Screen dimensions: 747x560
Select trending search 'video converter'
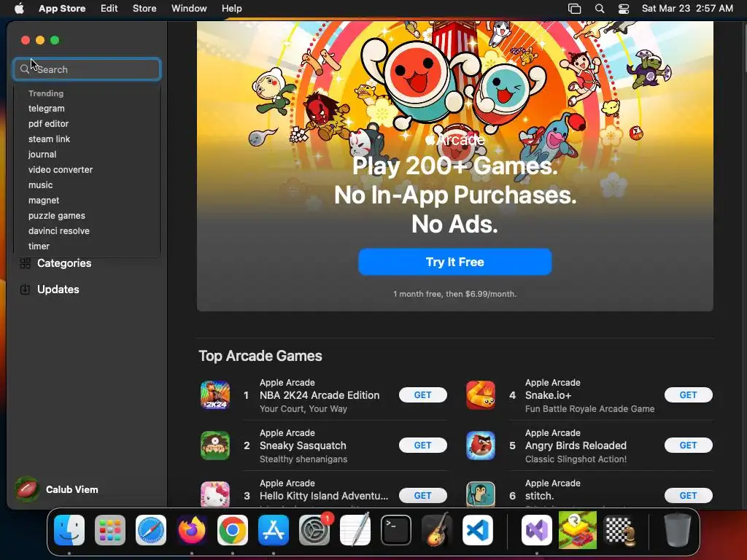click(61, 169)
